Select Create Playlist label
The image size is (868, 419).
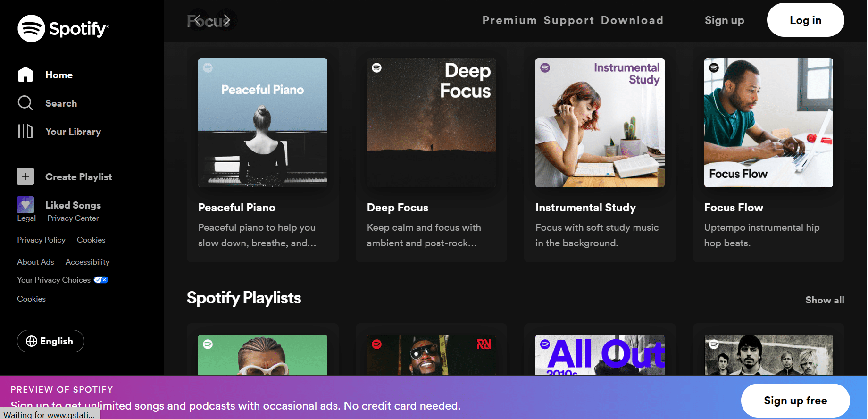click(79, 177)
